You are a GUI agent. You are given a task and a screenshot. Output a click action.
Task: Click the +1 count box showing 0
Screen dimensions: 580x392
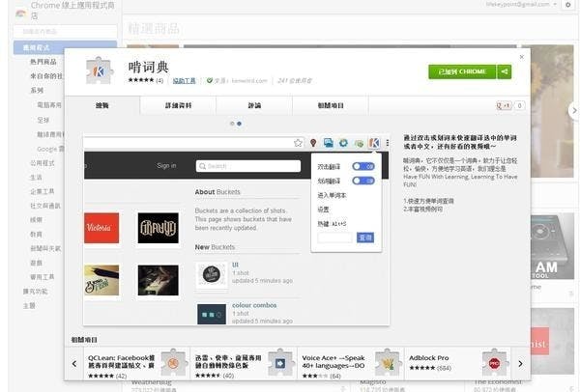519,105
